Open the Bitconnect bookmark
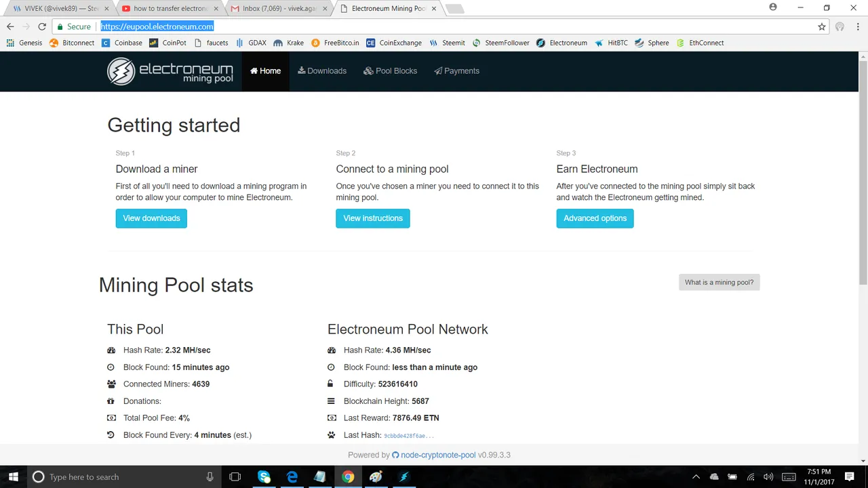 (x=72, y=43)
